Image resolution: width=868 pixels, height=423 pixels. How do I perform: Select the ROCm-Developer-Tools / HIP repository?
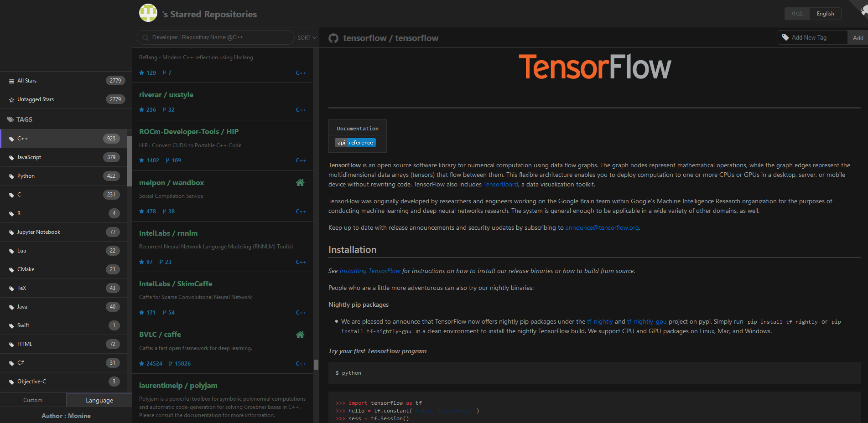click(189, 132)
